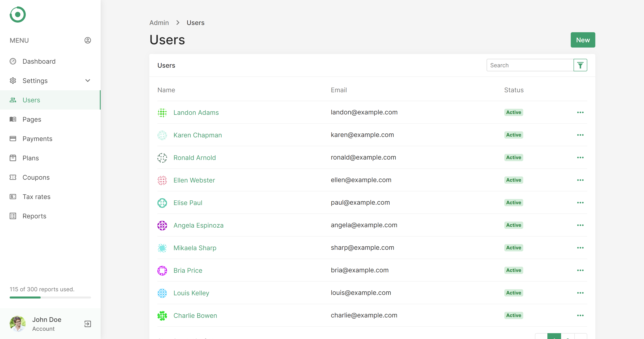Open Karen Chapman's profile link
The image size is (644, 339).
pyautogui.click(x=197, y=135)
